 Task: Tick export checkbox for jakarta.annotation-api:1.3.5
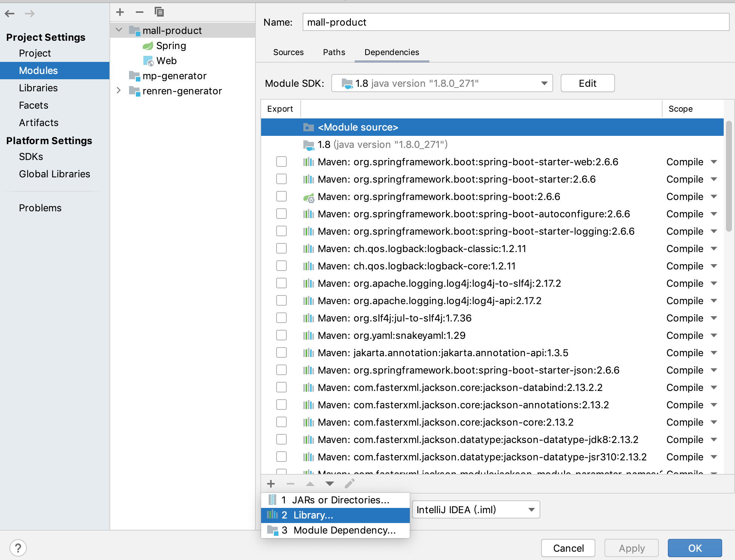[281, 352]
